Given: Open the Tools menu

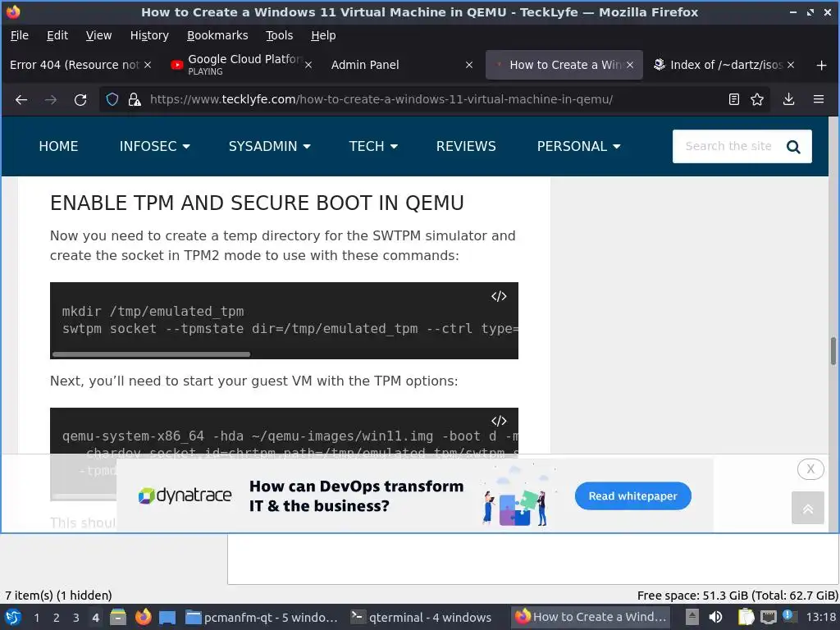Looking at the screenshot, I should tap(279, 35).
